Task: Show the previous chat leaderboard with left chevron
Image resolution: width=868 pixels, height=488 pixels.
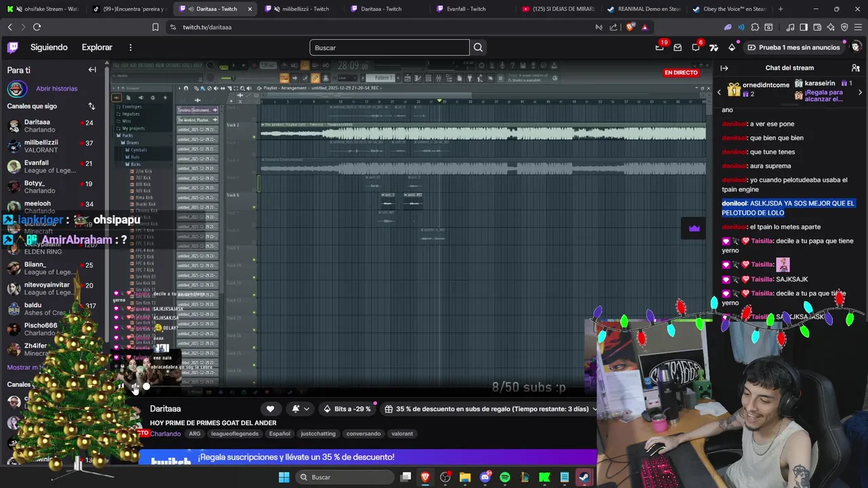Action: tap(719, 92)
